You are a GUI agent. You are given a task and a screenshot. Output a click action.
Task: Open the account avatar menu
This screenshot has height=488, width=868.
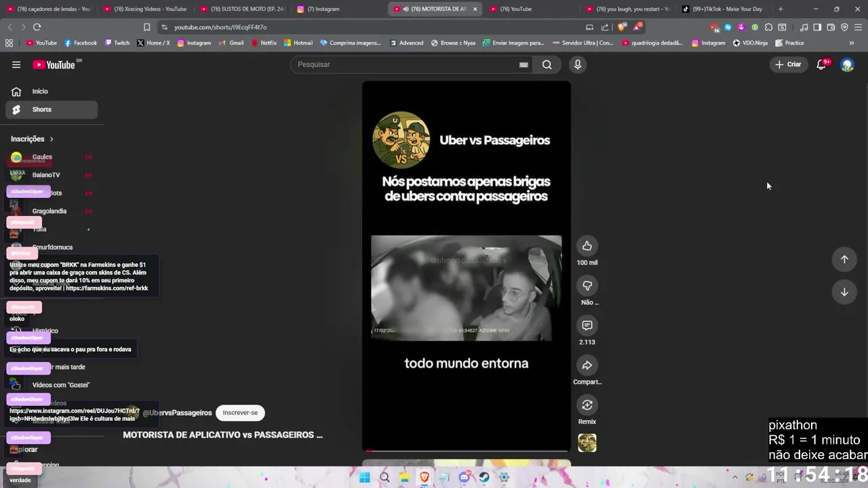847,64
